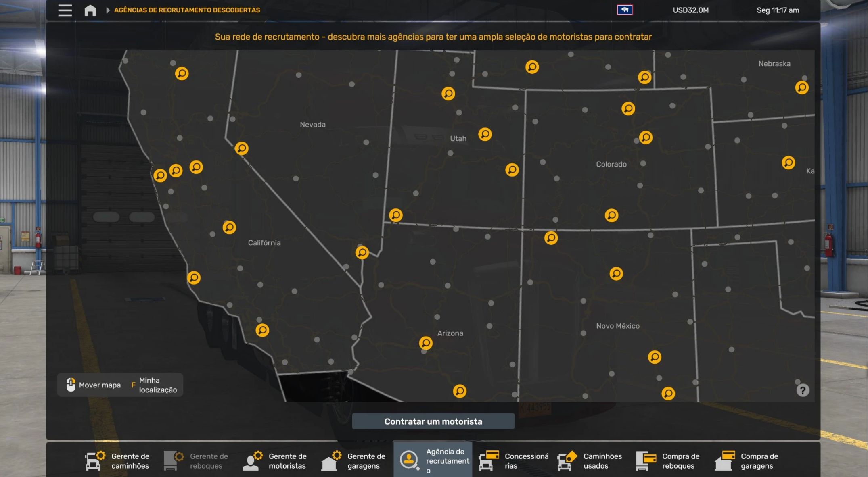This screenshot has width=868, height=477.
Task: Open the Gerente de motoristas tab
Action: pyautogui.click(x=275, y=461)
